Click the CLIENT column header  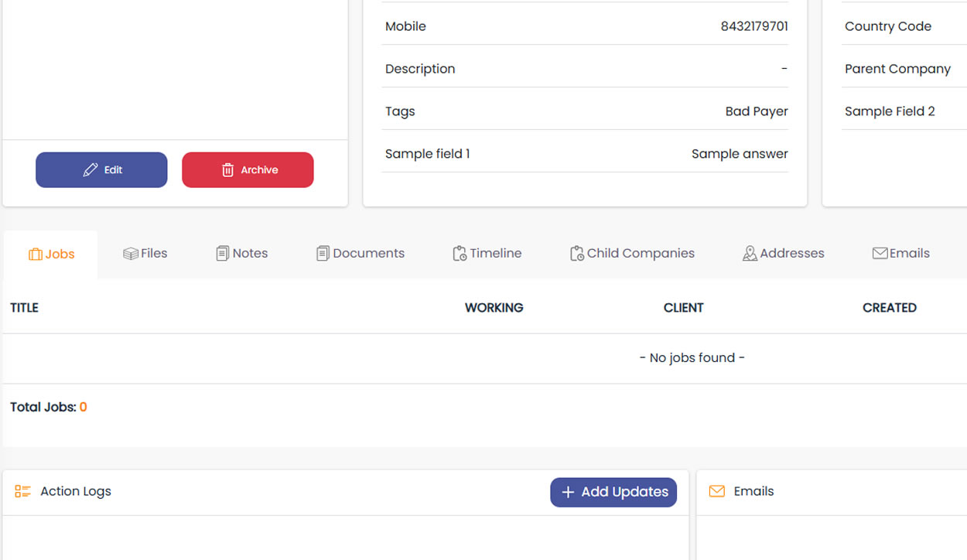pos(683,308)
